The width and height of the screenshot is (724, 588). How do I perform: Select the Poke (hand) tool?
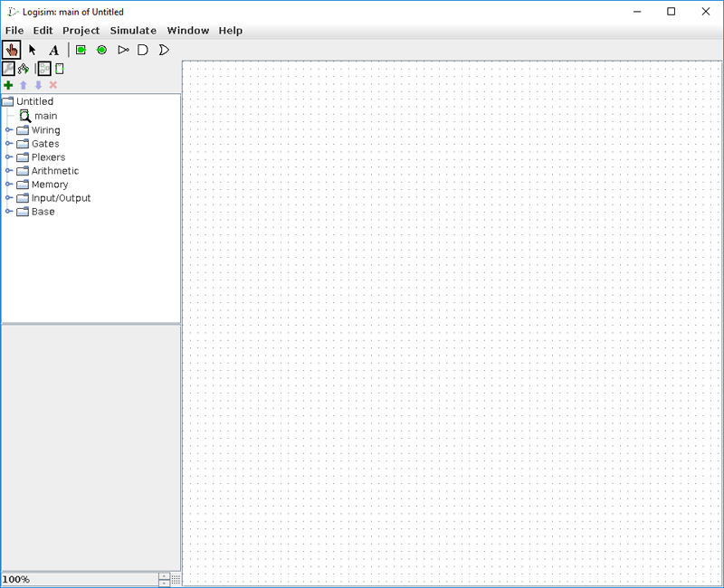(12, 50)
